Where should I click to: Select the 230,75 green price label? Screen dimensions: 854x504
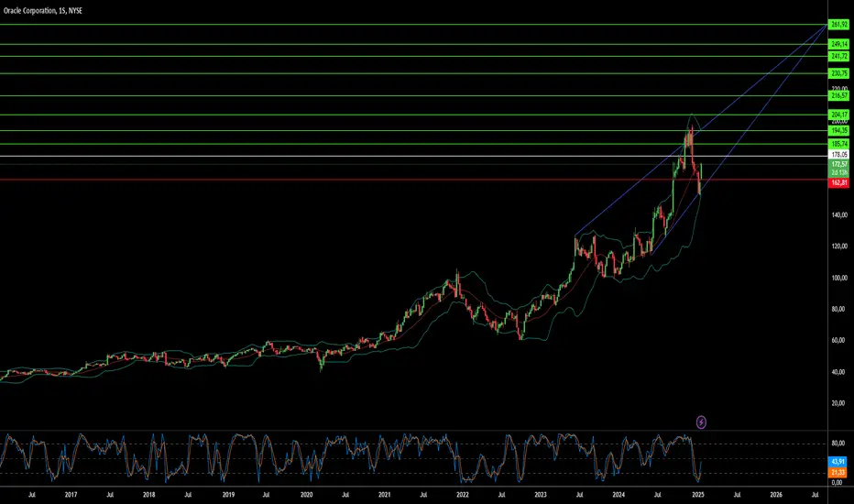(839, 73)
